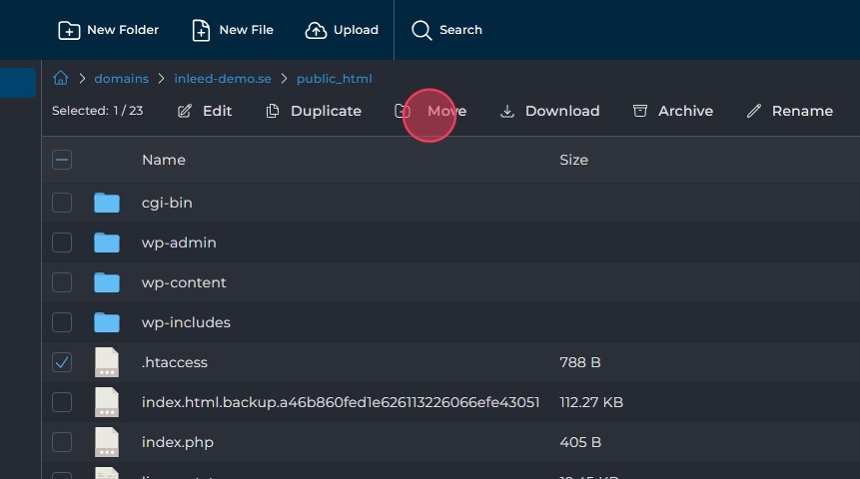Navigate to domains breadcrumb

click(121, 78)
